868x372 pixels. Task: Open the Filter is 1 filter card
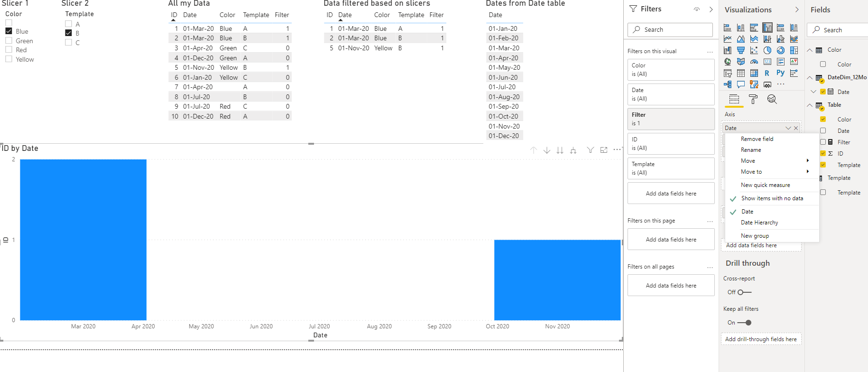tap(671, 119)
